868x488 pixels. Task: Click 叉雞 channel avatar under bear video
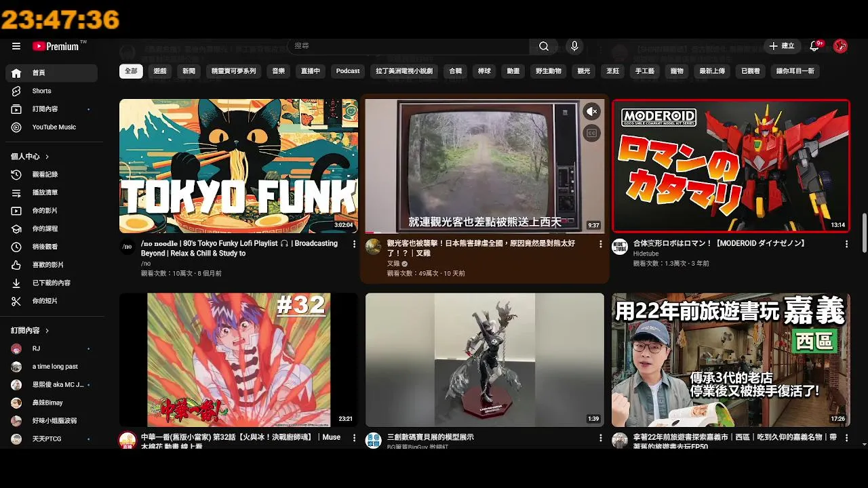click(x=373, y=247)
